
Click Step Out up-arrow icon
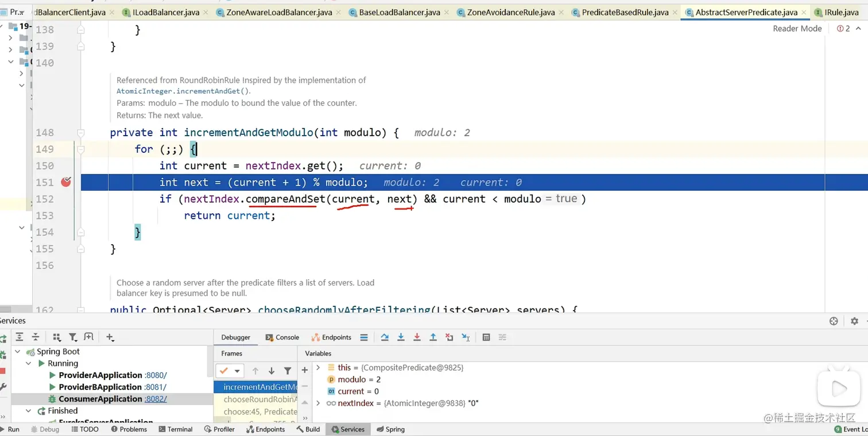point(433,337)
